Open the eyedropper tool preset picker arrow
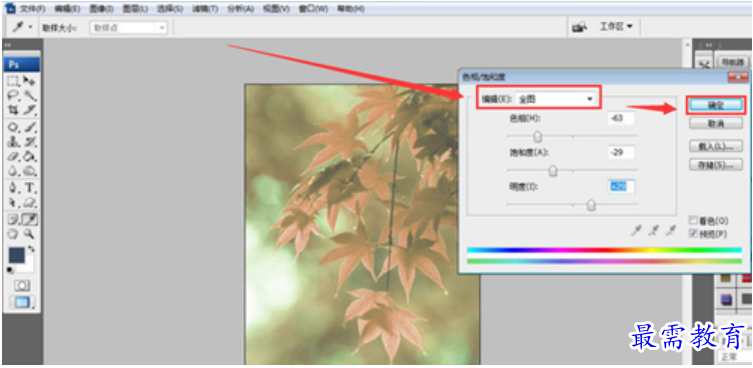753x368 pixels. click(30, 27)
